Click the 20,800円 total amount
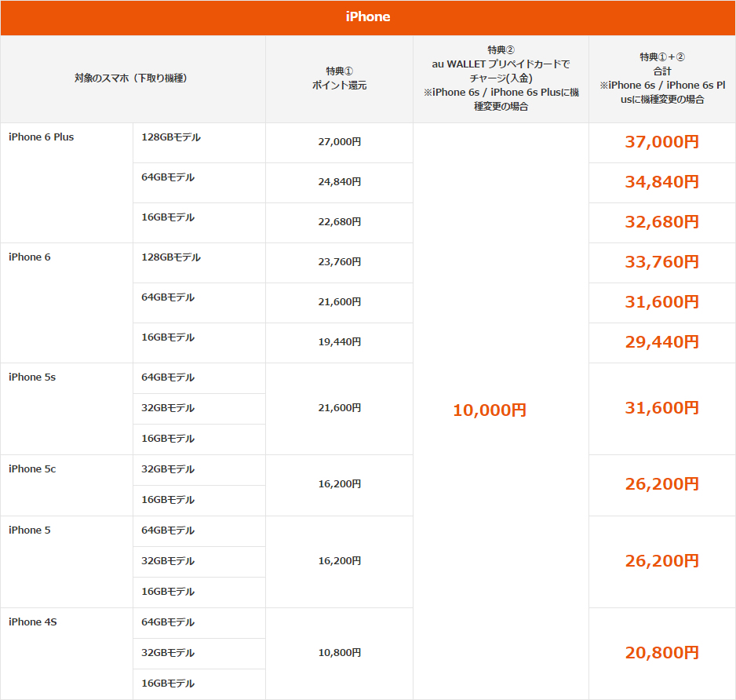Screen dimensions: 736x700 (661, 653)
